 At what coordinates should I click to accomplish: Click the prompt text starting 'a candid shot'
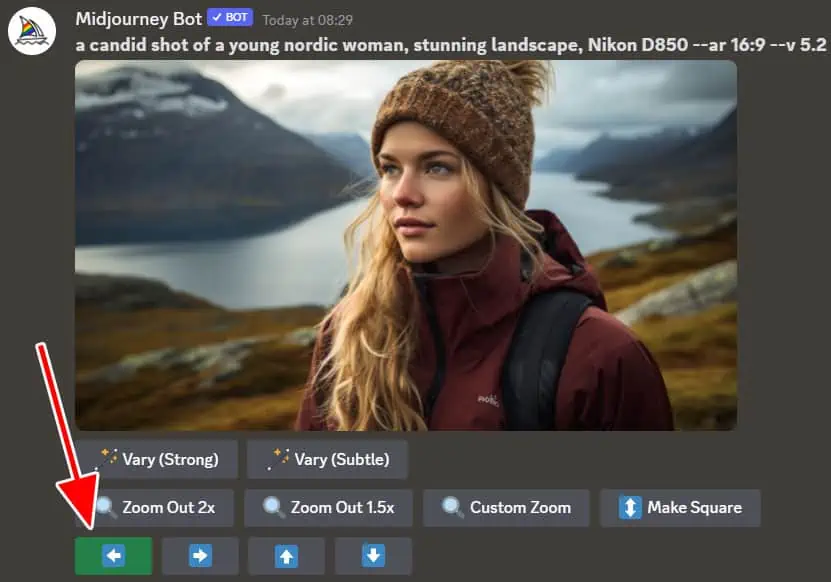[450, 45]
